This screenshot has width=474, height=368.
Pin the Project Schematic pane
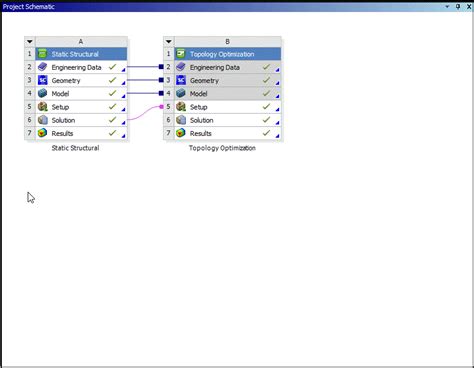point(458,6)
